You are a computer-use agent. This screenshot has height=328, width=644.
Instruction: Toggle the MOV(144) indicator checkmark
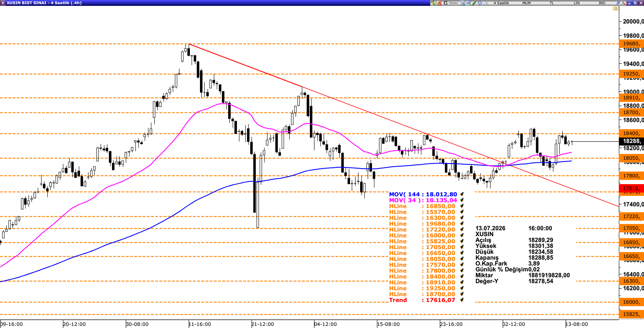point(462,194)
